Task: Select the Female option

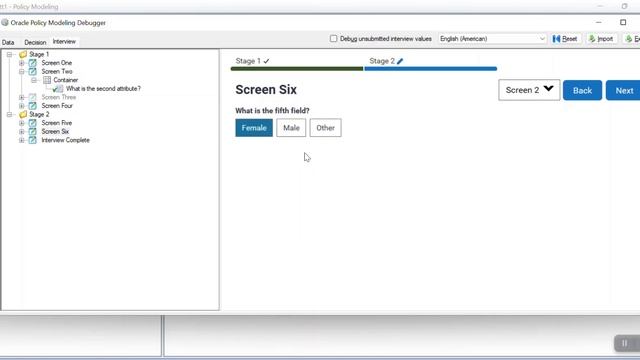Action: (254, 128)
